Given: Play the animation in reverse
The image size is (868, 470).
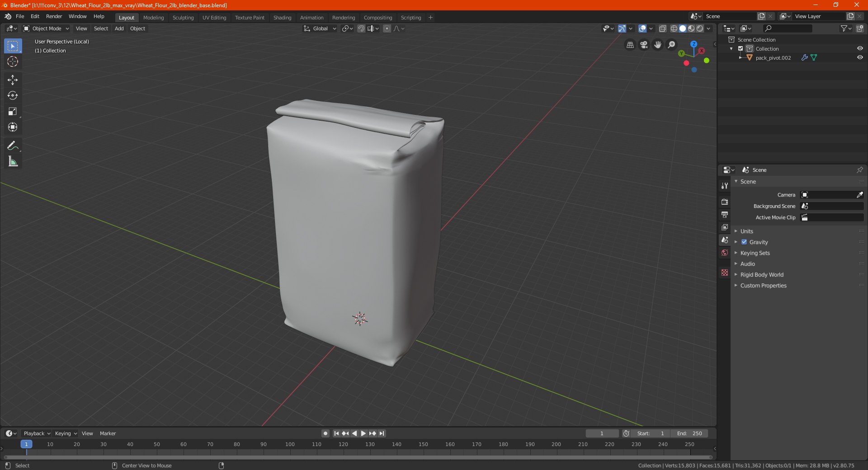Looking at the screenshot, I should [354, 433].
